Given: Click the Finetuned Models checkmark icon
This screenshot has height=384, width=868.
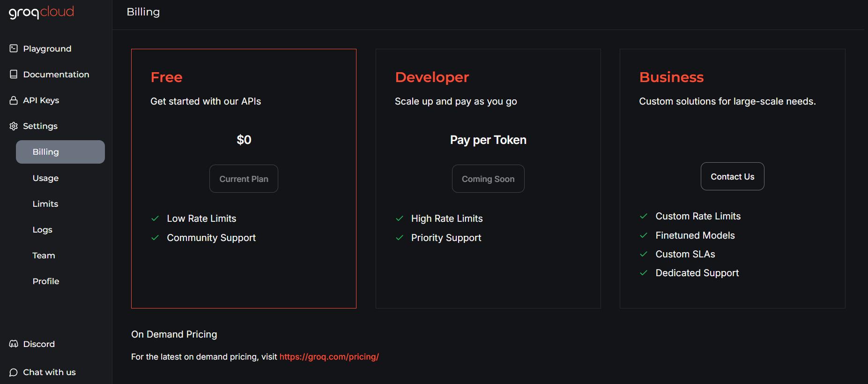Looking at the screenshot, I should click(x=644, y=235).
